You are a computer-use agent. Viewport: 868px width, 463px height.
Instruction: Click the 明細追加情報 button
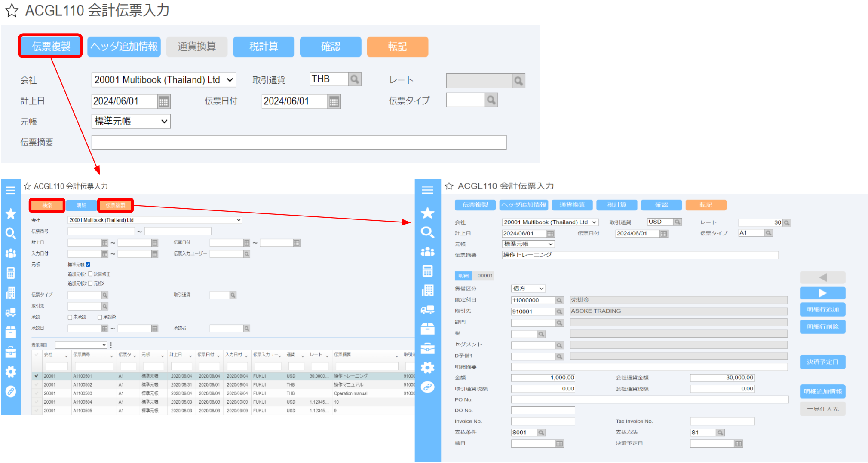pos(822,391)
